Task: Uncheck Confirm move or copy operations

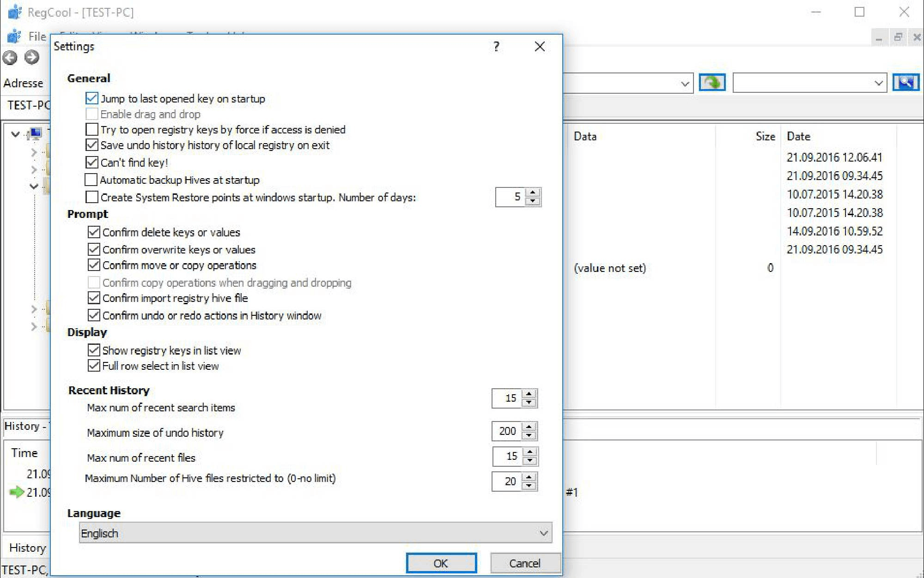Action: (94, 265)
